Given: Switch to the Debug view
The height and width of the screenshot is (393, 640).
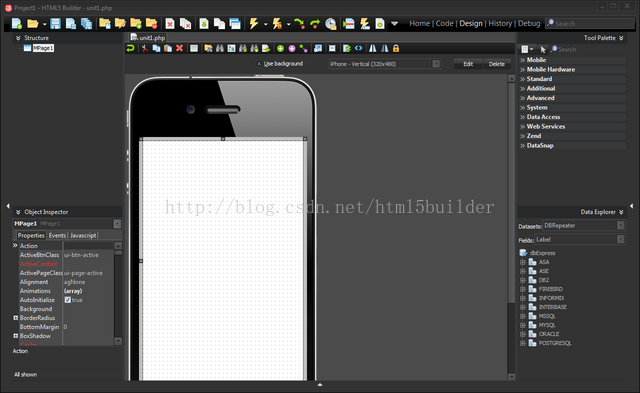Looking at the screenshot, I should [529, 24].
